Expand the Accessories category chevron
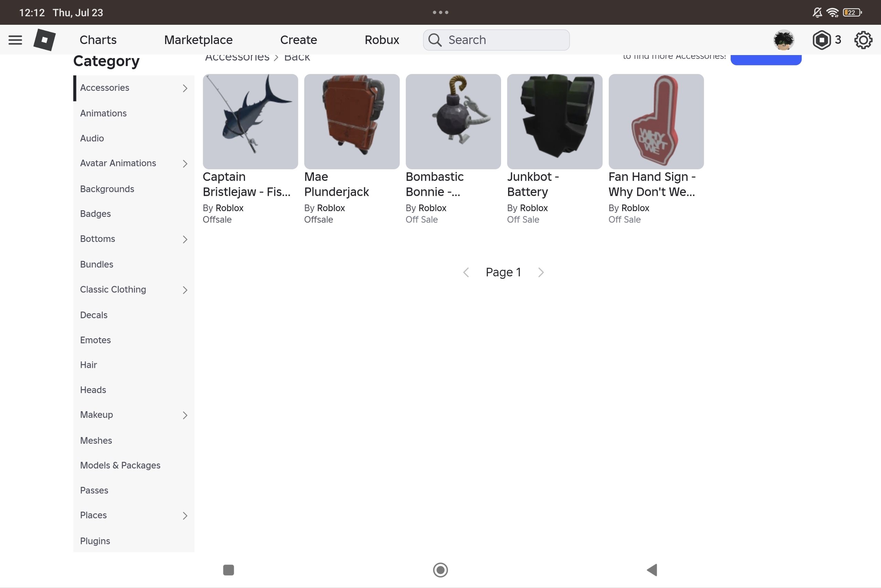 point(185,88)
